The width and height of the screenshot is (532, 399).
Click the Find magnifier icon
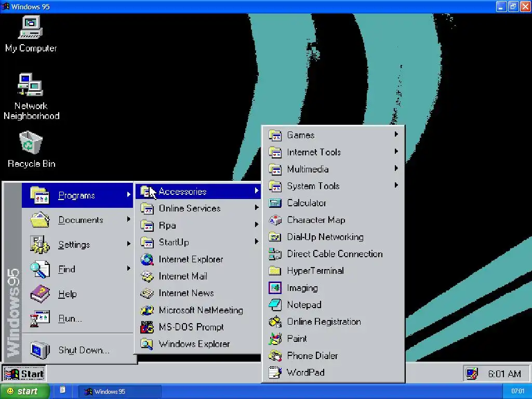click(x=39, y=270)
